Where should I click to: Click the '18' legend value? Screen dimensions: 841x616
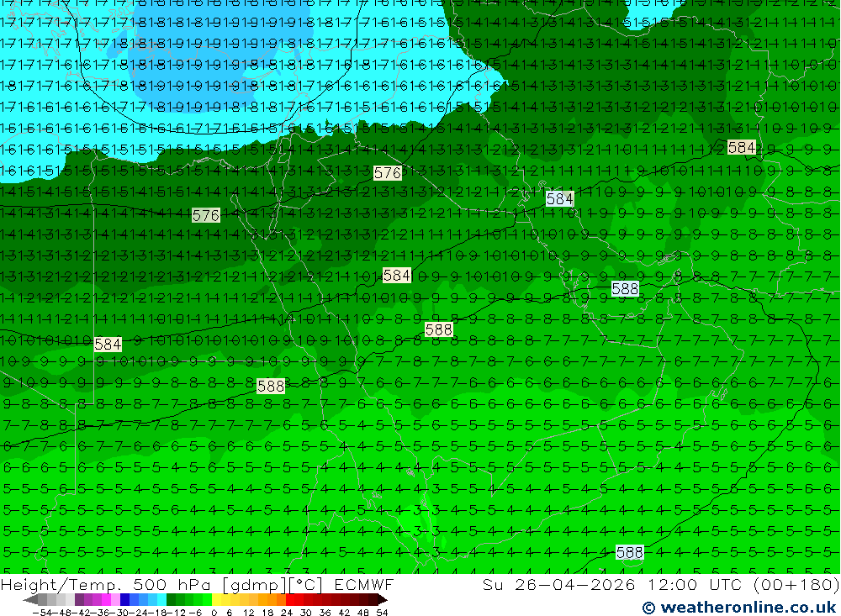(267, 613)
